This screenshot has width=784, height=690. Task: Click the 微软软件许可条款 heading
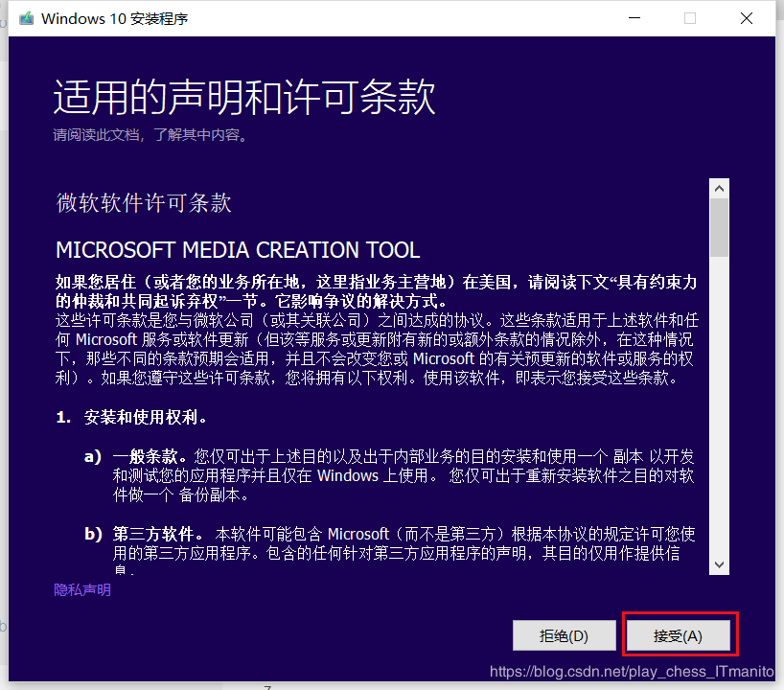point(144,203)
